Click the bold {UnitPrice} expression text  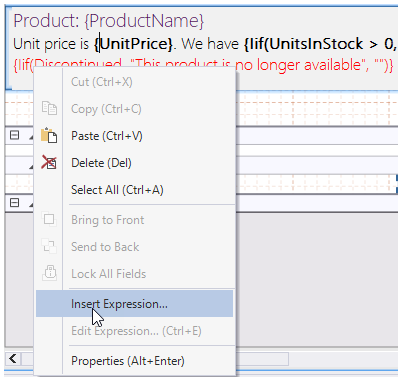pos(133,44)
